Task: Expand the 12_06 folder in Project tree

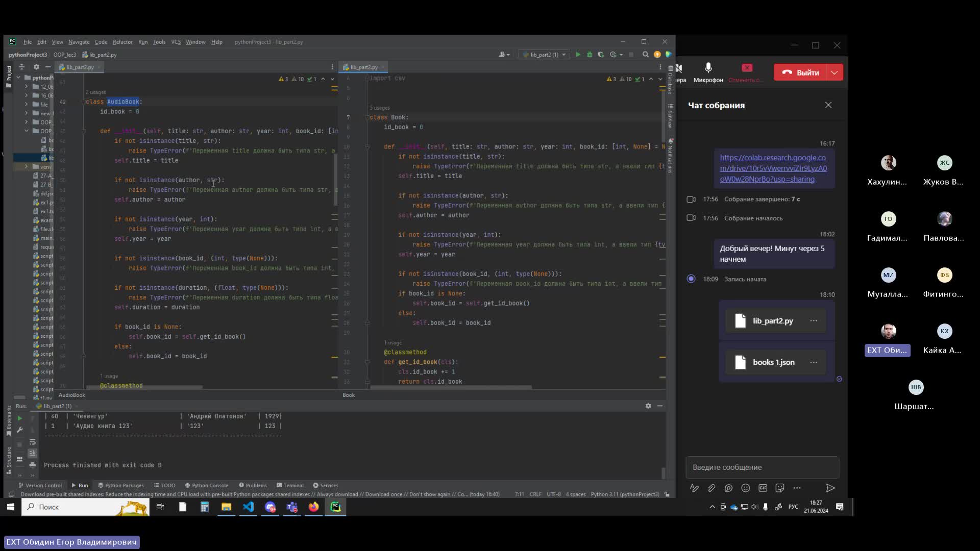Action: (26, 87)
